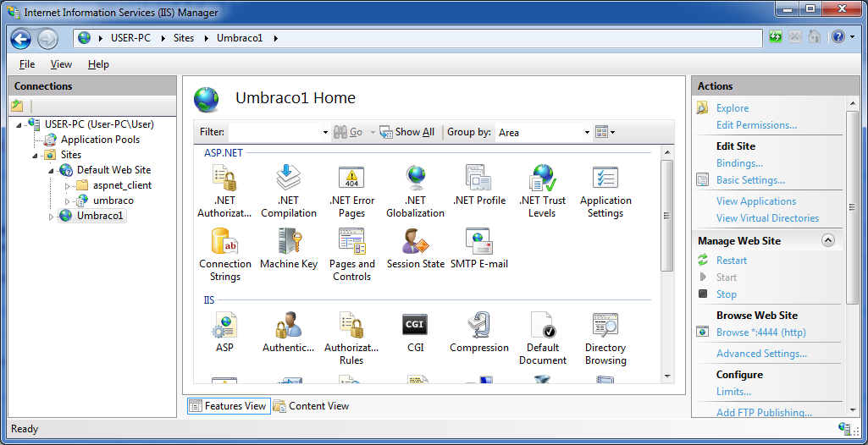Switch to the Content View tab

coord(311,406)
